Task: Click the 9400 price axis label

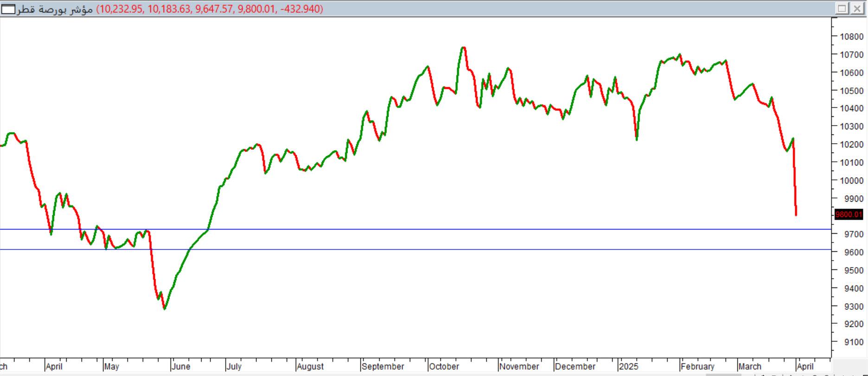Action: click(854, 288)
